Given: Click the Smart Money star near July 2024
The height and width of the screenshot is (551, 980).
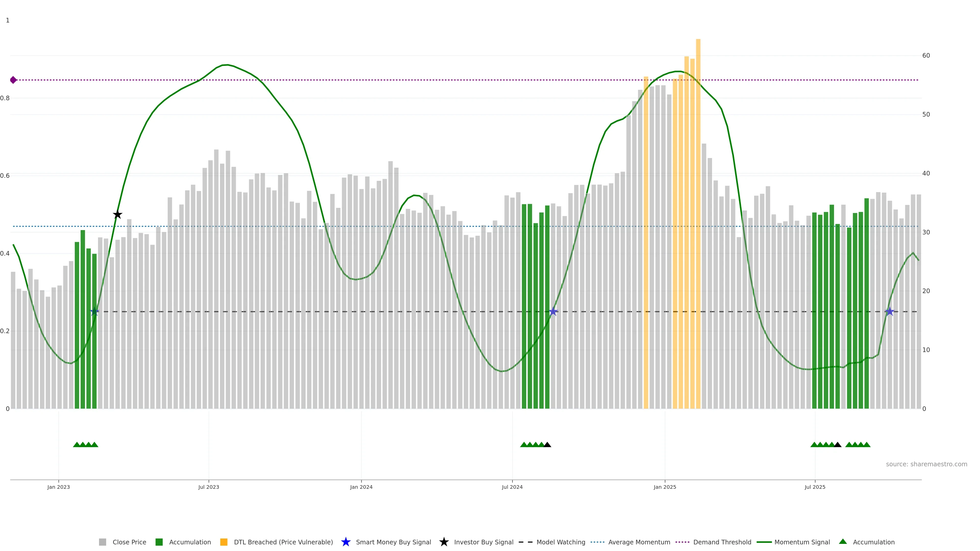Looking at the screenshot, I should 553,311.
